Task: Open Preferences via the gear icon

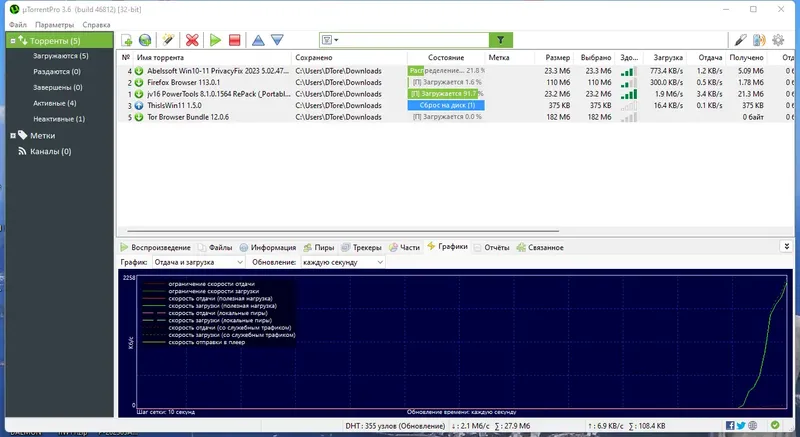Action: click(x=778, y=40)
